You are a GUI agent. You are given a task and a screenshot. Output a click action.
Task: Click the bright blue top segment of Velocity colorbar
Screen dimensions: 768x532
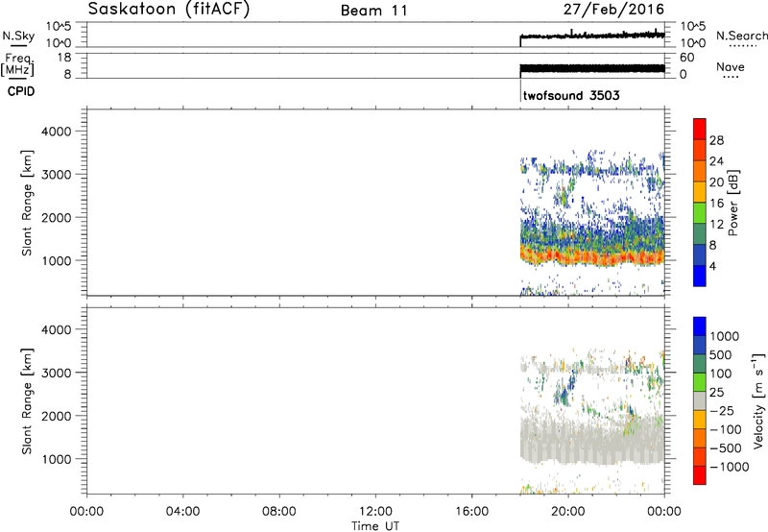tap(700, 326)
